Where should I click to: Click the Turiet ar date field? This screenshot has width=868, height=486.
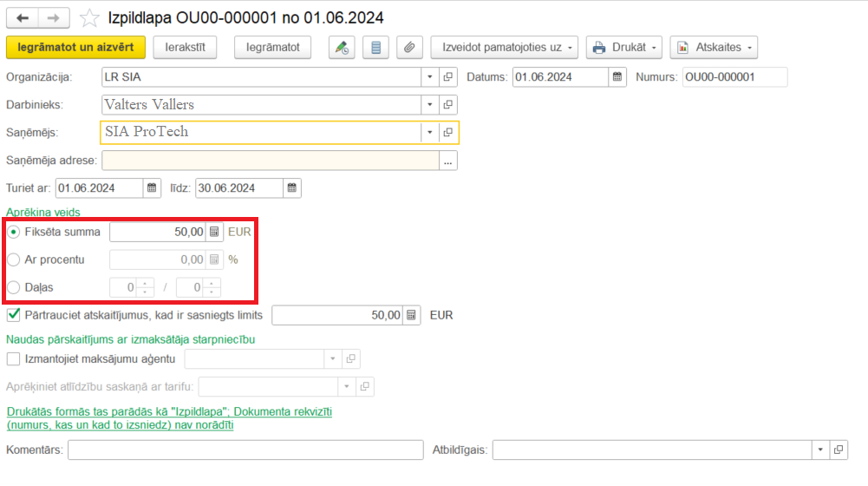tap(99, 187)
